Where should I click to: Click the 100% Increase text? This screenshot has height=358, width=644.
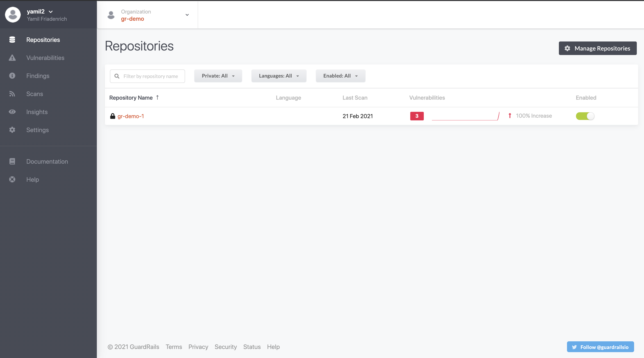[x=534, y=116]
